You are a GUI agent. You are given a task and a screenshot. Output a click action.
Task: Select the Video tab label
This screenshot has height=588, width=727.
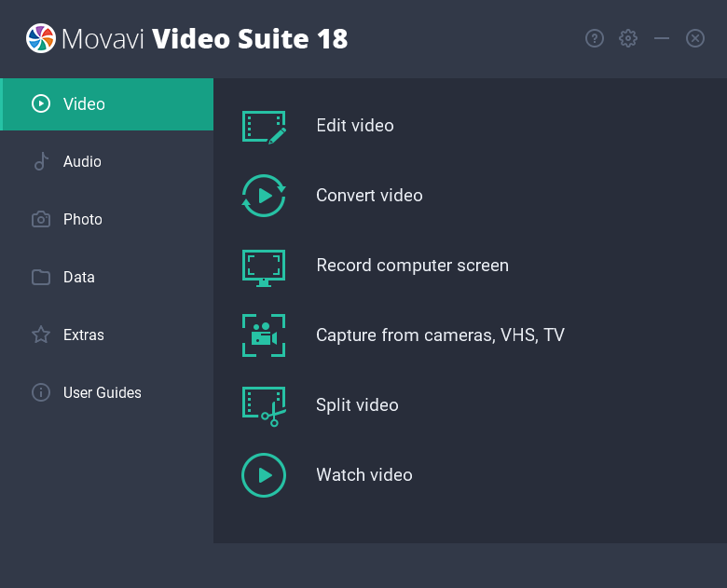(84, 103)
